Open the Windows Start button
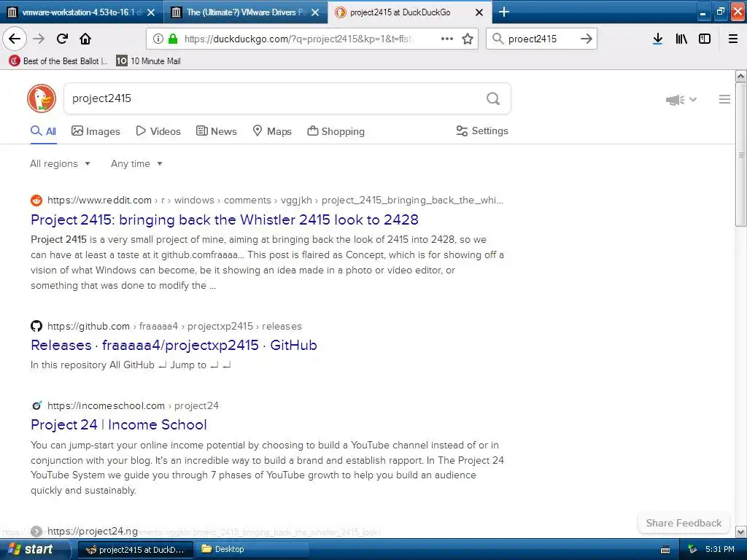This screenshot has height=560, width=747. 34,550
